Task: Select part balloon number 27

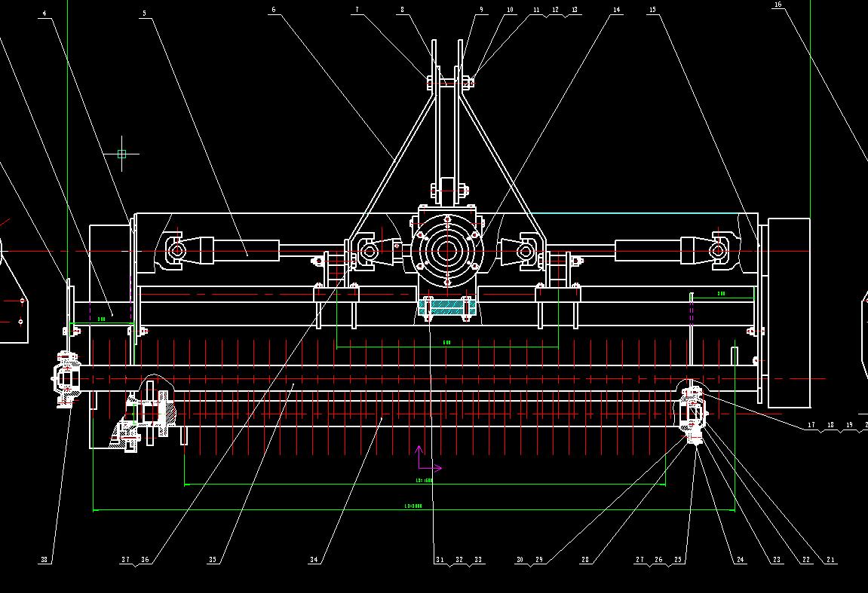Action: click(x=639, y=559)
